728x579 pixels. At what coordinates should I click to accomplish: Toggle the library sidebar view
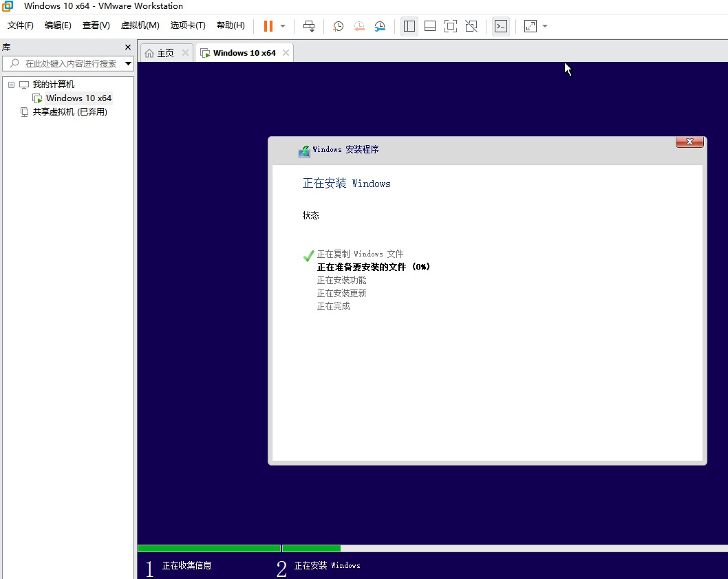409,26
